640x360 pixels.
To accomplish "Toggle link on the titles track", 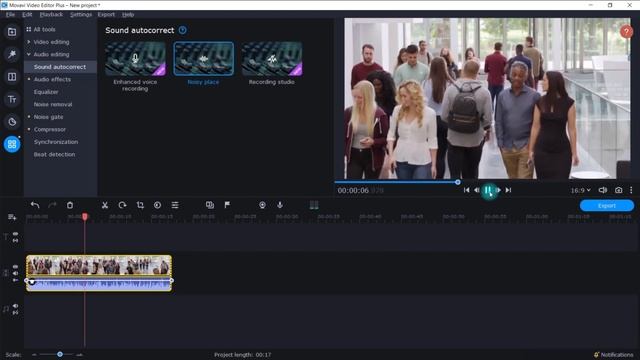I will point(16,241).
